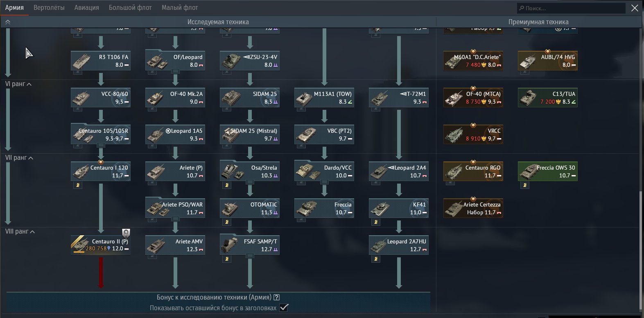Choose the KF41 vehicle icon
The image size is (644, 318).
(380, 209)
